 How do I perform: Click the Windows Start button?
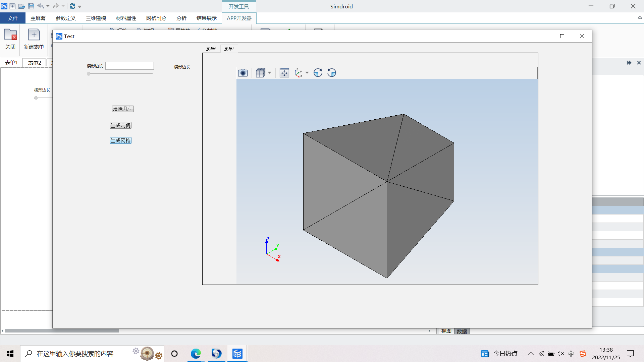click(10, 354)
